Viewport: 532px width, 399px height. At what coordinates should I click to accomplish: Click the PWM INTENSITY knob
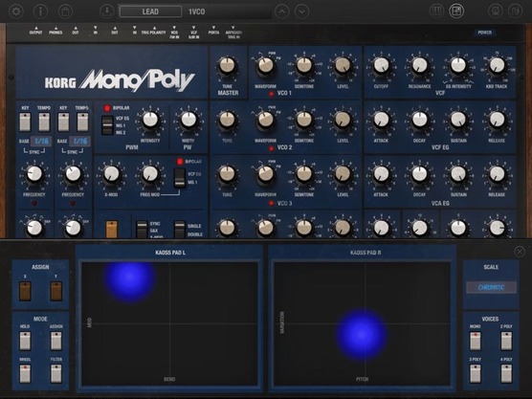pos(150,120)
